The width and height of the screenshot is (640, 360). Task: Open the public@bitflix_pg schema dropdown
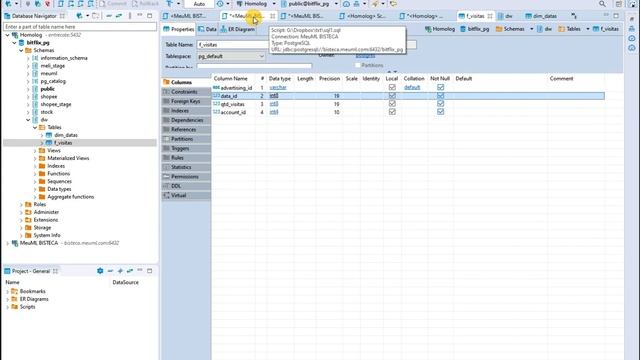pos(336,4)
